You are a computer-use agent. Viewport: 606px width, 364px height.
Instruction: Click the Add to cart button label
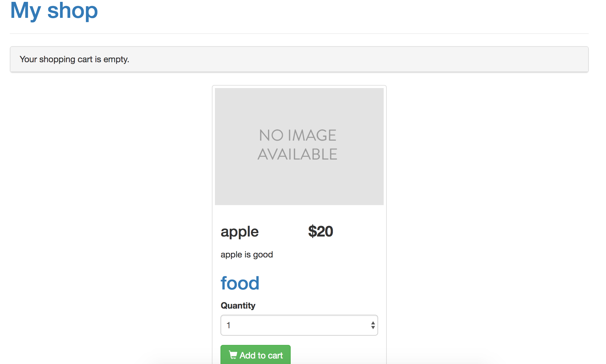261,355
